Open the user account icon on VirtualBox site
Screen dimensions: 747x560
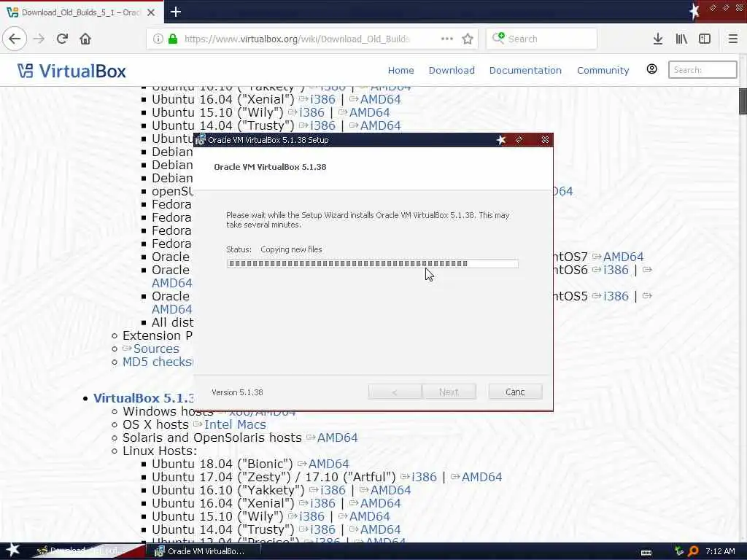[x=651, y=69]
